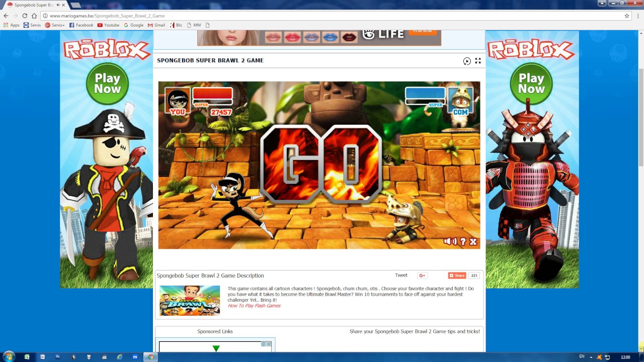The image size is (644, 362).
Task: Open the Gmail bookmark
Action: tap(156, 25)
